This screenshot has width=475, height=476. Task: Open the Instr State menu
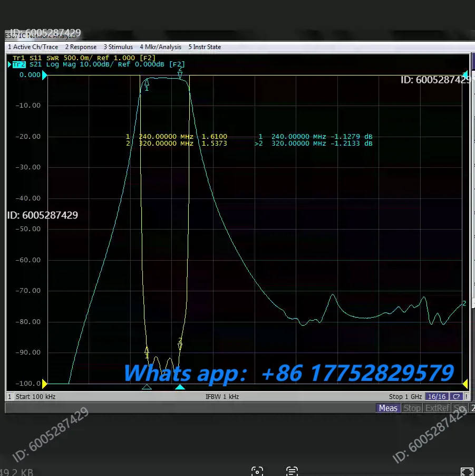tap(205, 47)
